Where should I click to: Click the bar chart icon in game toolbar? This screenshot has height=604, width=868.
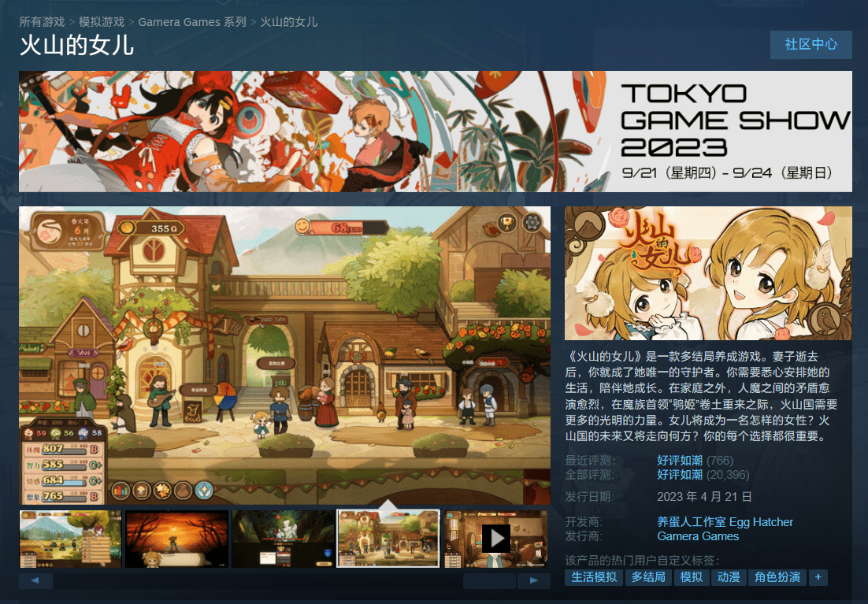point(121,491)
